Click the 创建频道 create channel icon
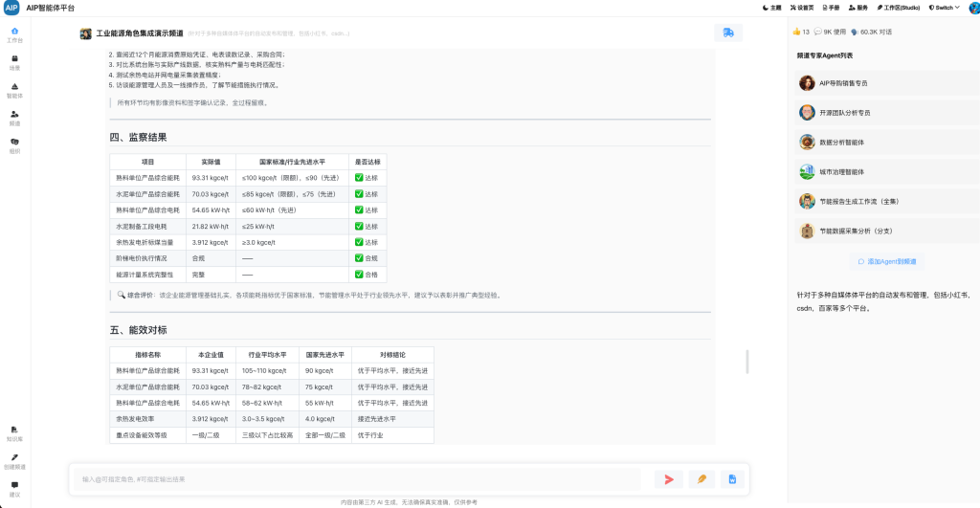The image size is (980, 508). point(14,461)
